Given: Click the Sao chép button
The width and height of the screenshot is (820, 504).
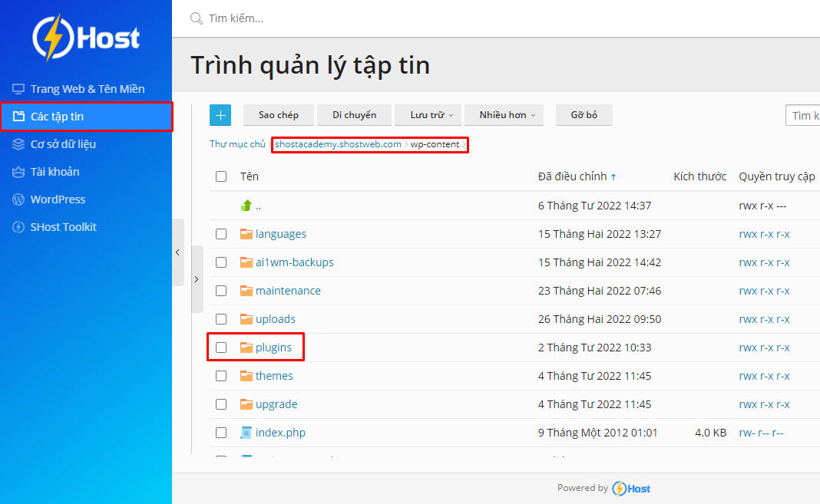Looking at the screenshot, I should 278,114.
